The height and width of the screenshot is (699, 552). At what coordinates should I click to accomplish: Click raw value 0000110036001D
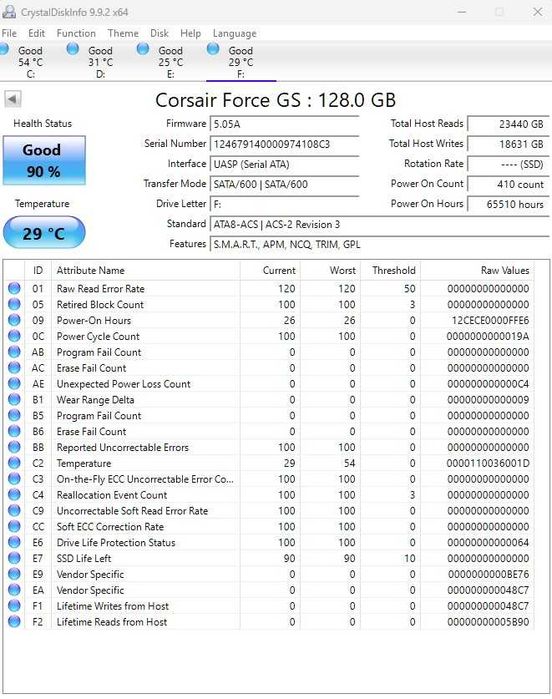(488, 463)
